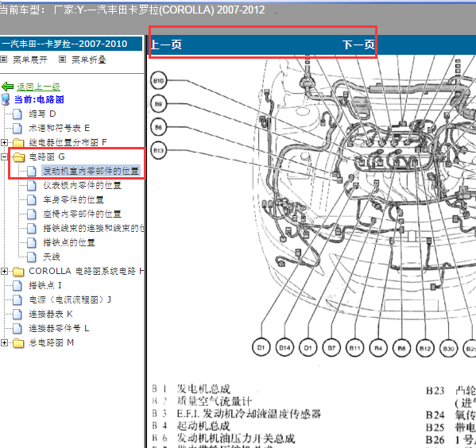Click legend text 发电机总成
476x448 pixels.
click(x=203, y=388)
